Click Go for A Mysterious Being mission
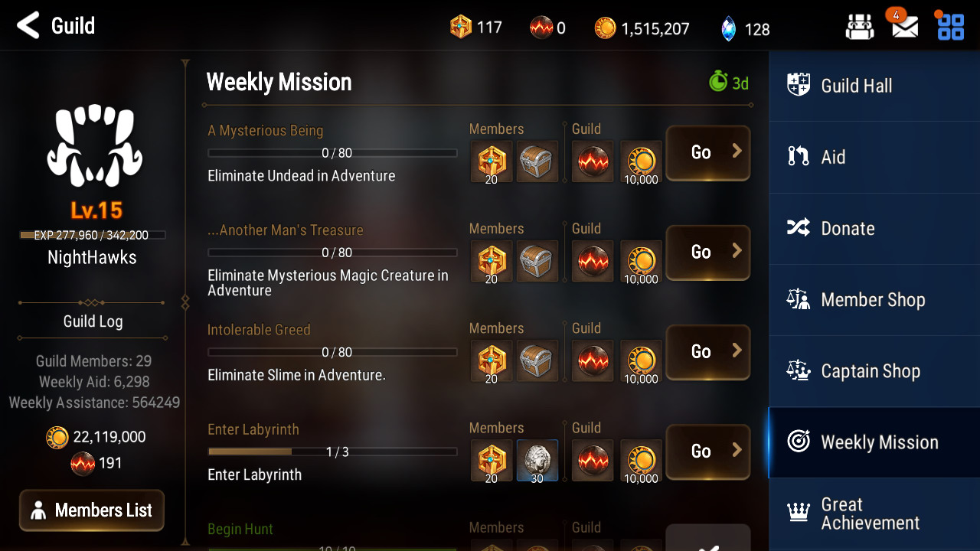Viewport: 980px width, 551px height. click(707, 152)
